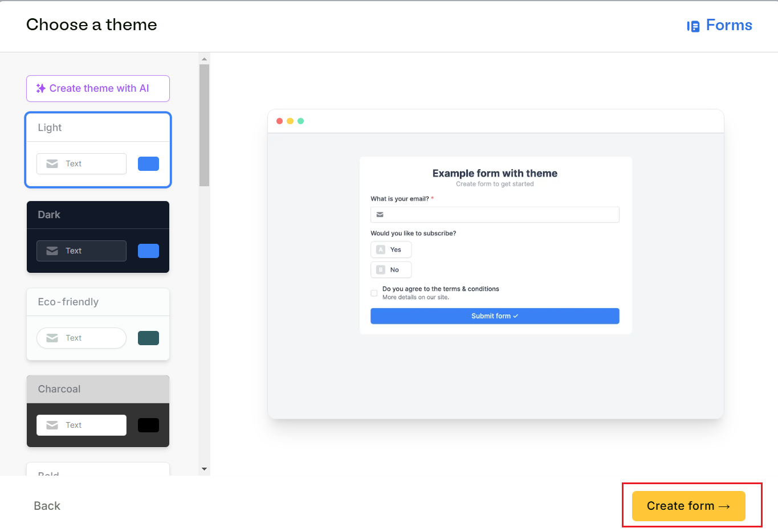Go Back to previous step
The width and height of the screenshot is (778, 532).
[47, 506]
